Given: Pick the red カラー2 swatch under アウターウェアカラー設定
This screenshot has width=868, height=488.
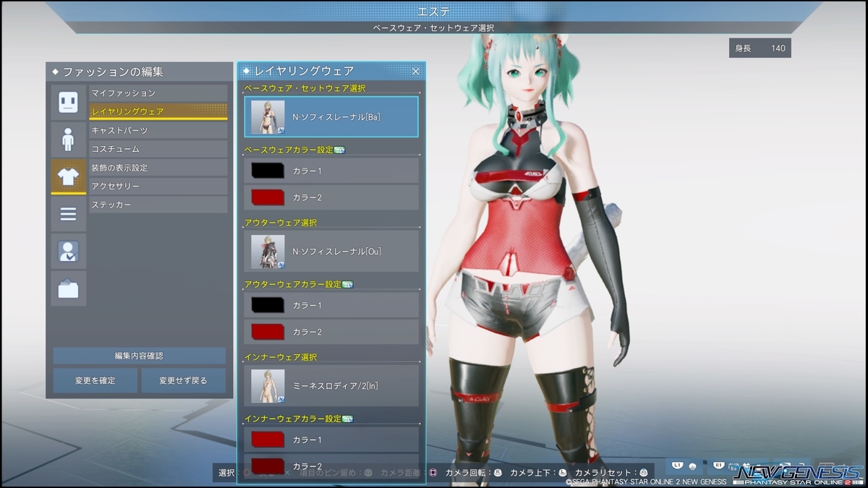Looking at the screenshot, I should click(268, 331).
